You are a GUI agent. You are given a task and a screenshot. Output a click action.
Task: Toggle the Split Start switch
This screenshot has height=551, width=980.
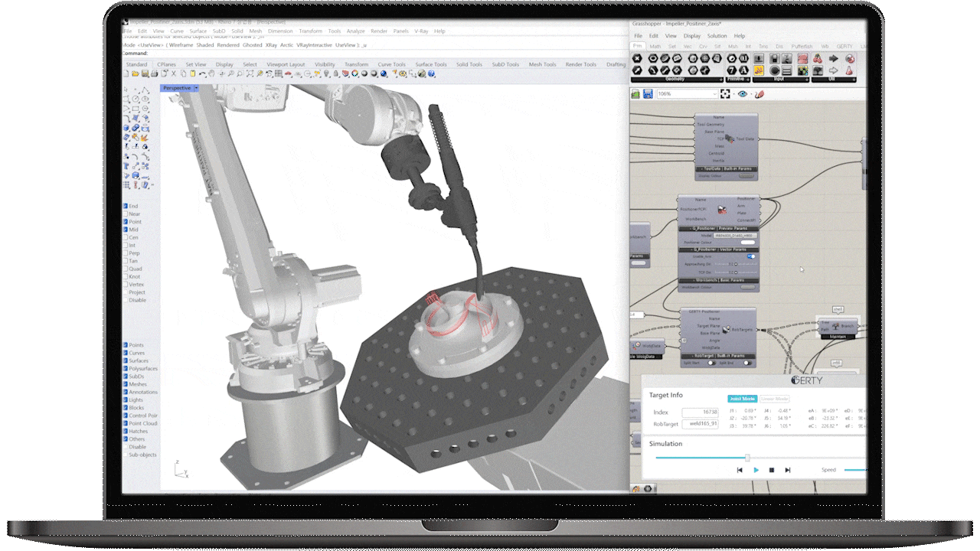[712, 363]
